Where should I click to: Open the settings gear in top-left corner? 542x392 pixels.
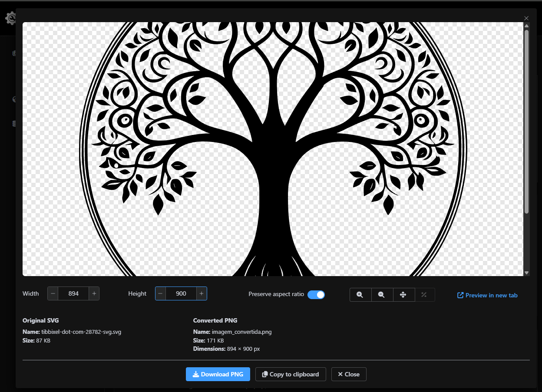(10, 18)
